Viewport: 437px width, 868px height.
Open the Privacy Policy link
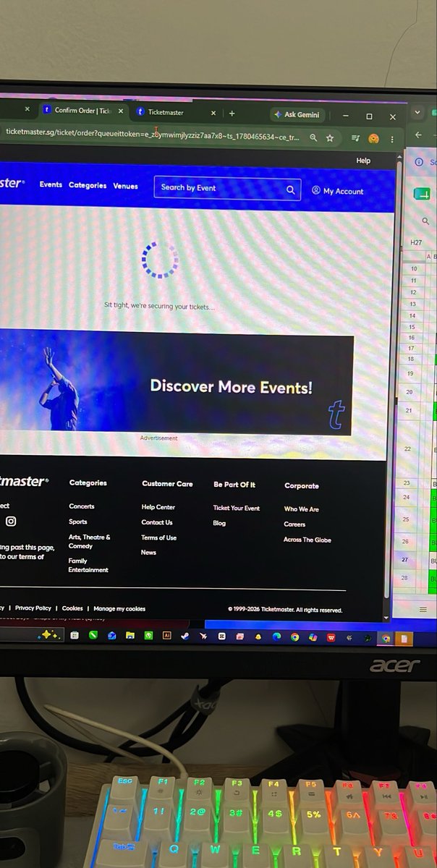33,608
